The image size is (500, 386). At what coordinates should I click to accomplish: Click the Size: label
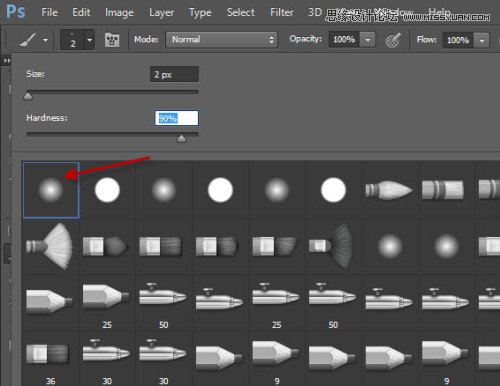coord(35,74)
